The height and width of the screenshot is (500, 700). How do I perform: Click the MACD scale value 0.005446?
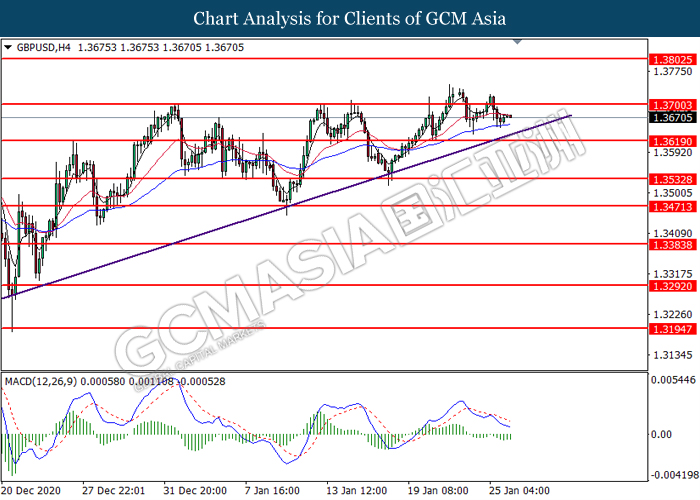tap(673, 380)
